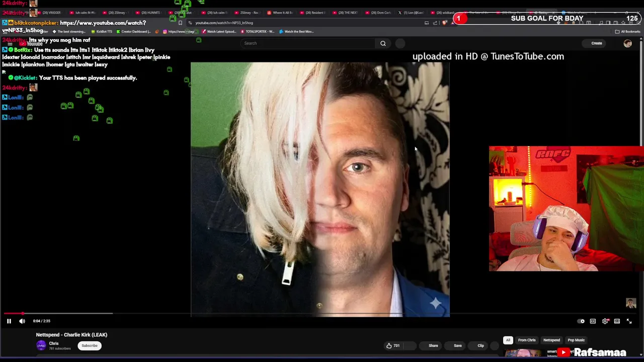This screenshot has height=362, width=644.
Task: Switch to the HUNNITS browser tab
Action: 148,13
